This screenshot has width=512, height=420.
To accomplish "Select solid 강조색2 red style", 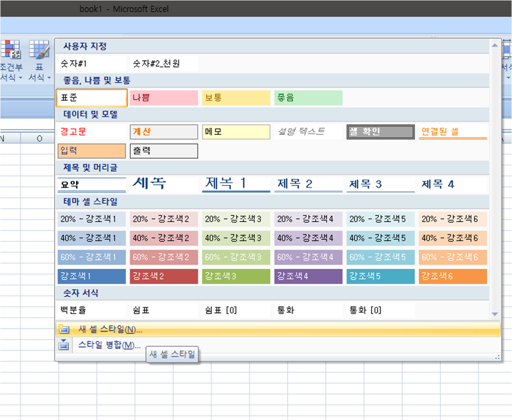I will [164, 277].
